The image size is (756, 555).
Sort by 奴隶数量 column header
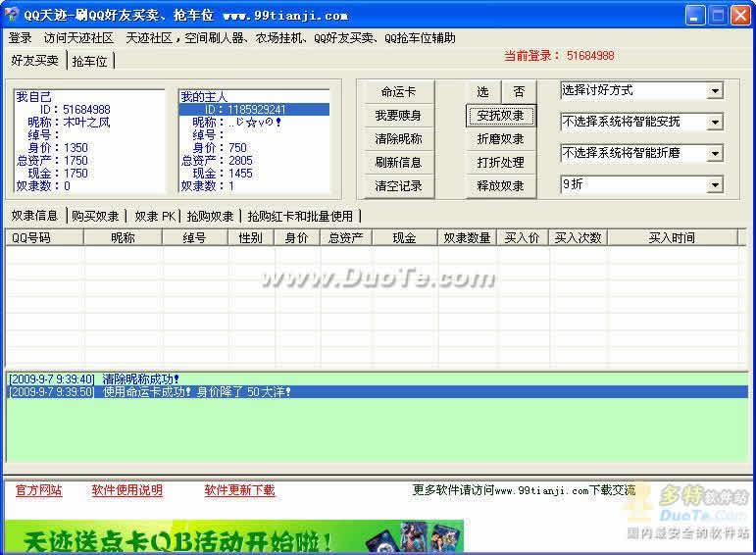(x=467, y=237)
